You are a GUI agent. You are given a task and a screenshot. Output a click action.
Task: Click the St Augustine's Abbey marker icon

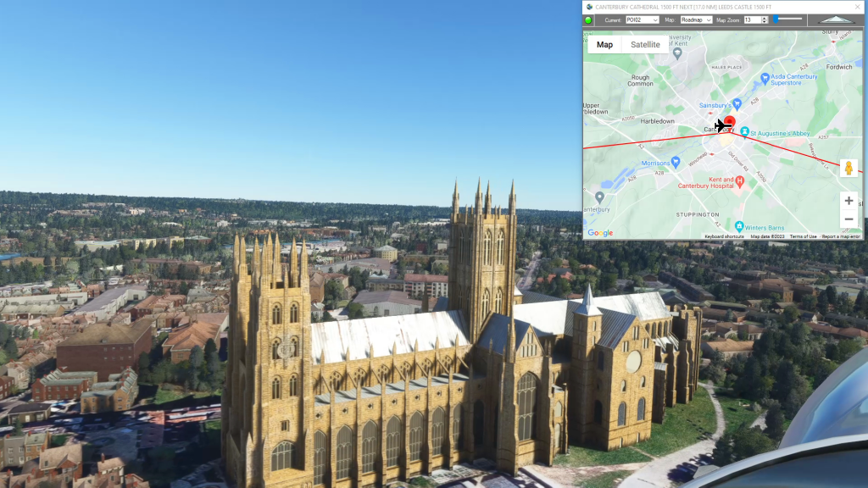click(x=744, y=132)
